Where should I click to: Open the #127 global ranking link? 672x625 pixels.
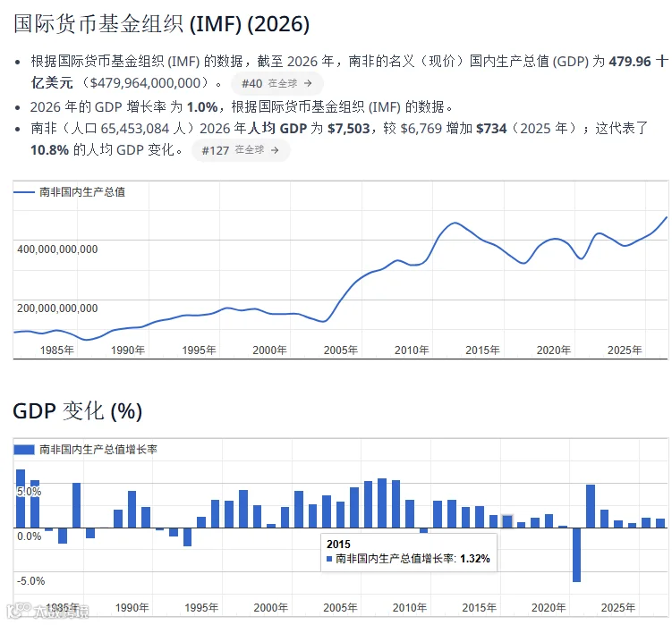[241, 150]
